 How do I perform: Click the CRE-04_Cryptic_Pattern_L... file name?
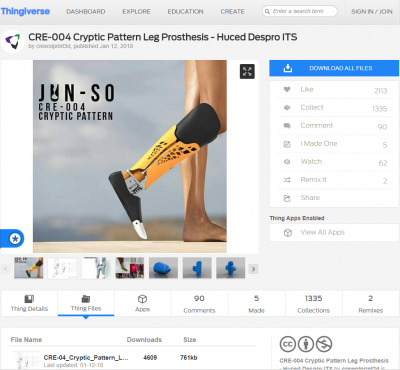pos(86,358)
